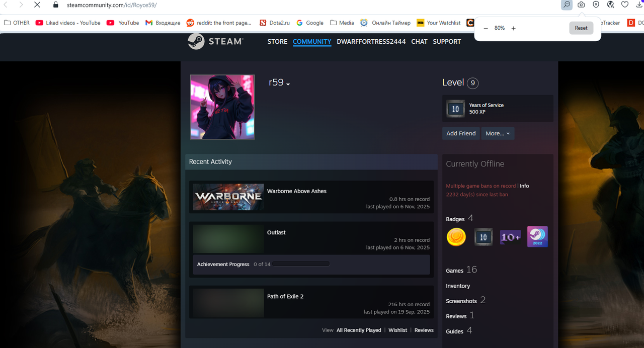The height and width of the screenshot is (348, 644).
Task: Open Wishlist link under Recent Activity
Action: point(398,330)
